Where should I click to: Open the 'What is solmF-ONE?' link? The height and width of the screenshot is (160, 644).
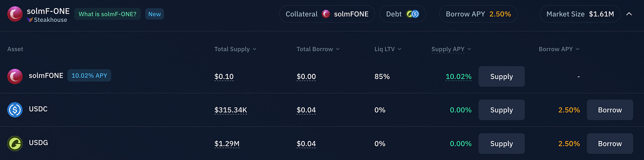[x=108, y=14]
